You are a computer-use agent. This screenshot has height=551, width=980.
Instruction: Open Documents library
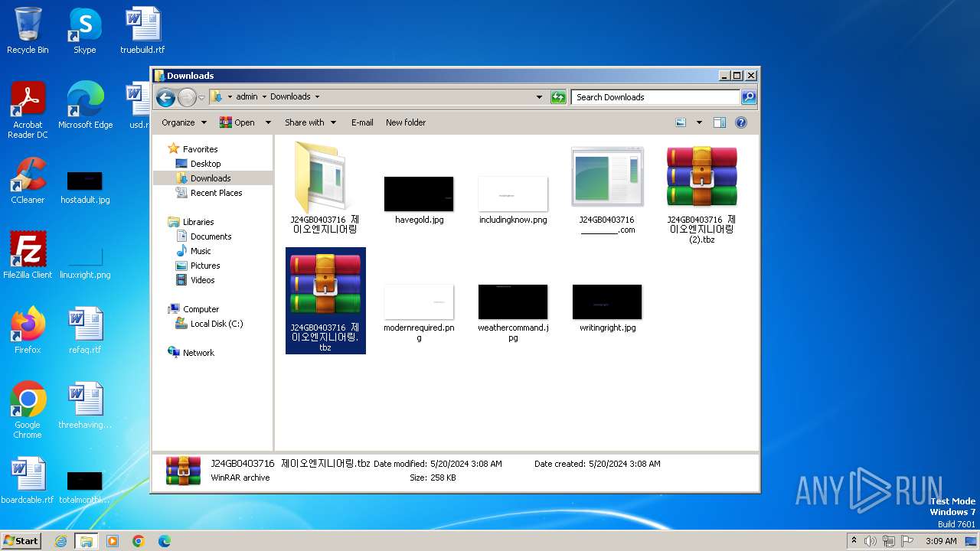pyautogui.click(x=211, y=236)
